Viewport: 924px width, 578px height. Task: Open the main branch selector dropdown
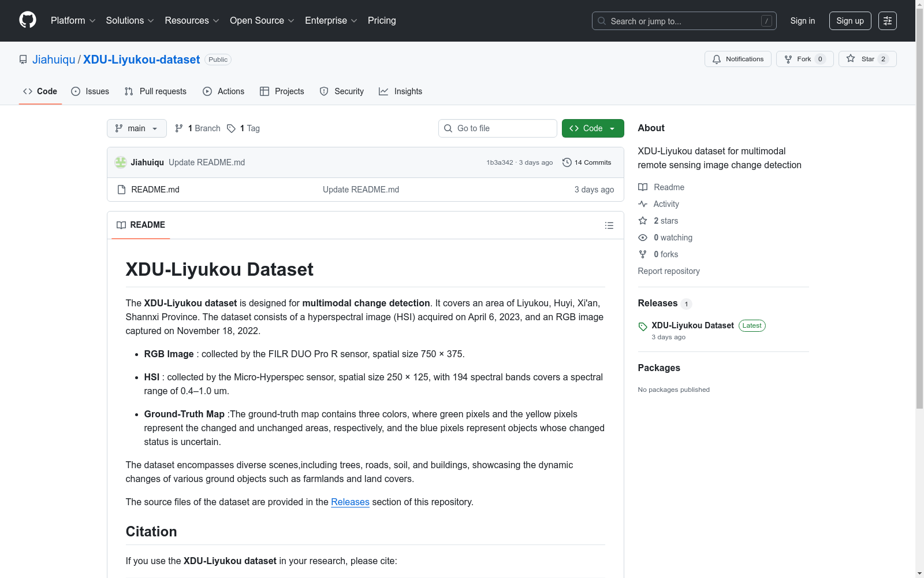pos(137,128)
